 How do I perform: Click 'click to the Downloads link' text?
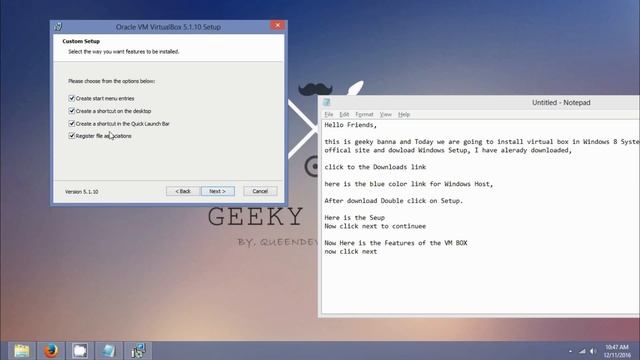tap(375, 167)
